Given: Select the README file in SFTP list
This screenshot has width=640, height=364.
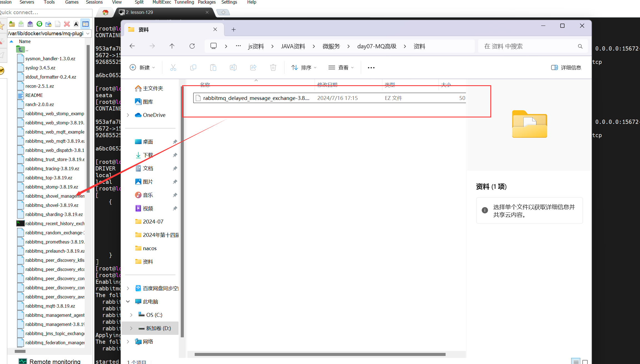Looking at the screenshot, I should coord(34,95).
